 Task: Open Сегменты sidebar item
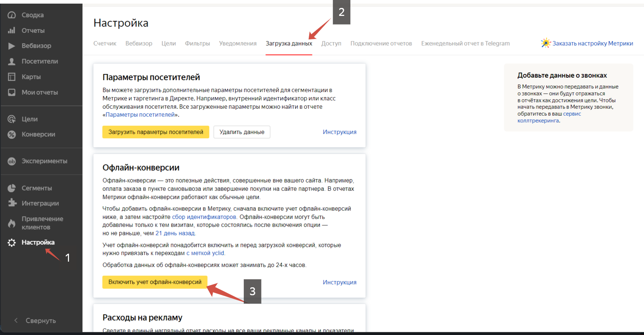click(37, 188)
